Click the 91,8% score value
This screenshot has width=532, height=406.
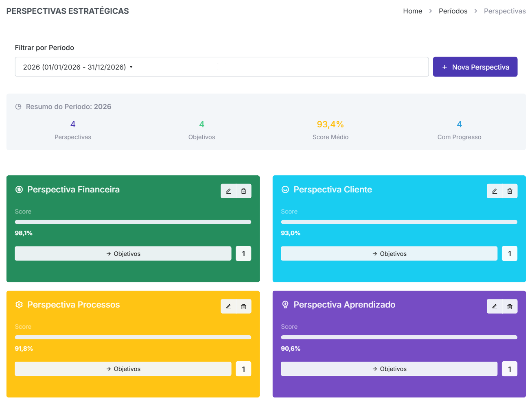coord(24,349)
